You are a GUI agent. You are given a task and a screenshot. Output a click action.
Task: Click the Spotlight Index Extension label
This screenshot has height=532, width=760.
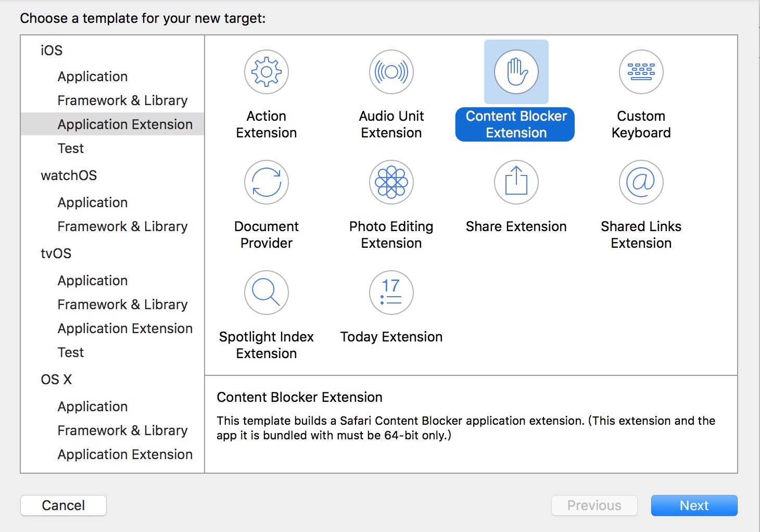pyautogui.click(x=267, y=345)
